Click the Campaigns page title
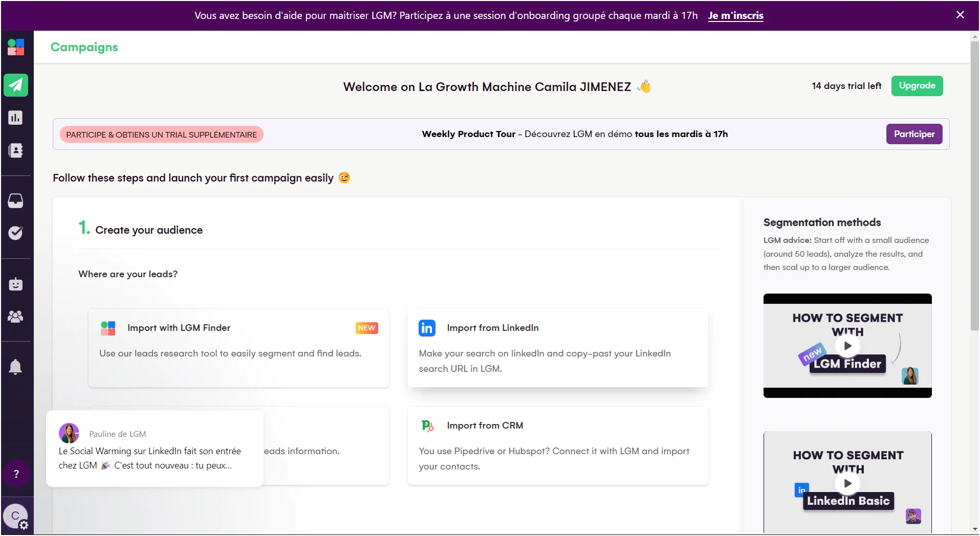Screen dimensions: 980x536 [x=84, y=47]
